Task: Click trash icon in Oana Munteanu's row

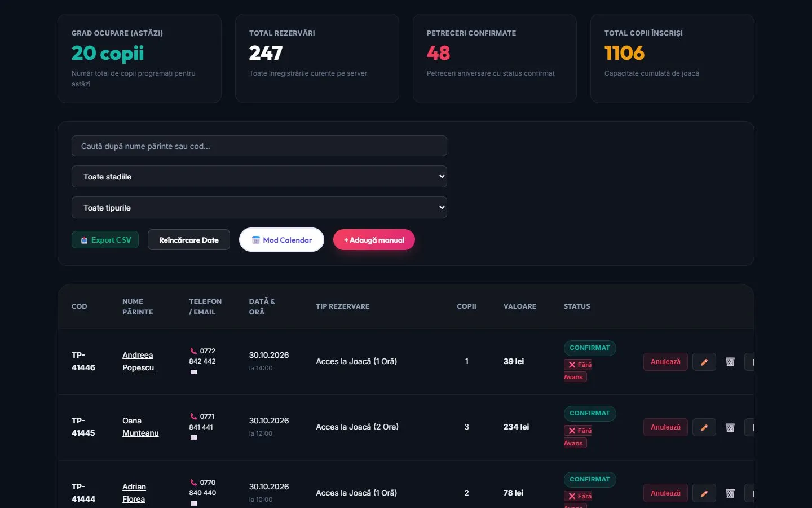Action: (x=730, y=427)
